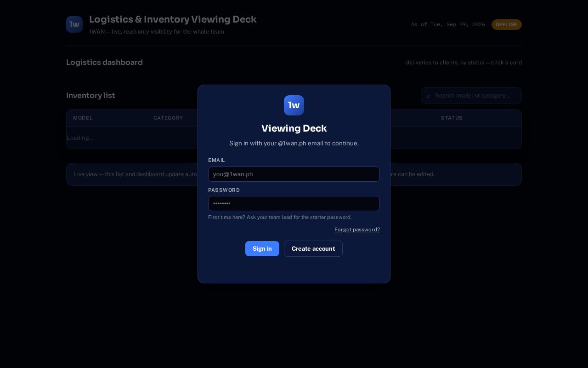Click the STATUS column header
This screenshot has width=588, height=368.
452,118
